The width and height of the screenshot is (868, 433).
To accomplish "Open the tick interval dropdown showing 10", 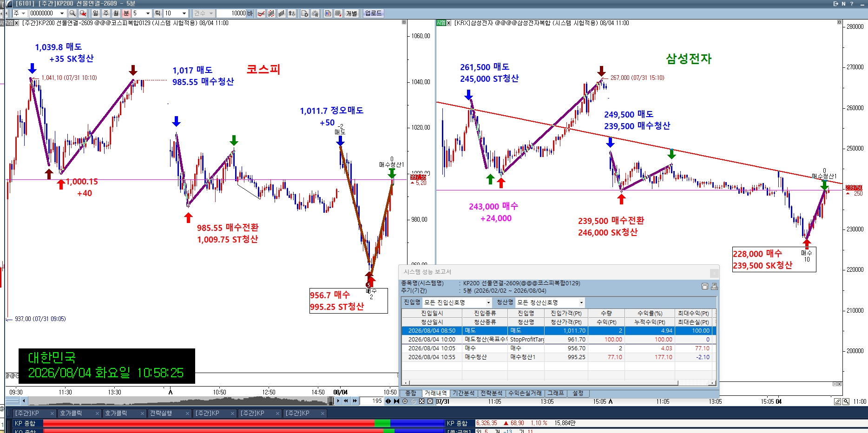I will (x=184, y=13).
